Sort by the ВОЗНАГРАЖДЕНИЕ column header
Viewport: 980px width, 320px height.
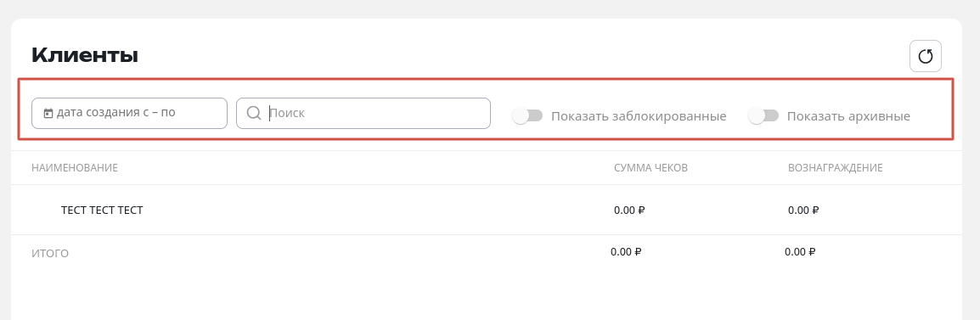click(x=835, y=167)
